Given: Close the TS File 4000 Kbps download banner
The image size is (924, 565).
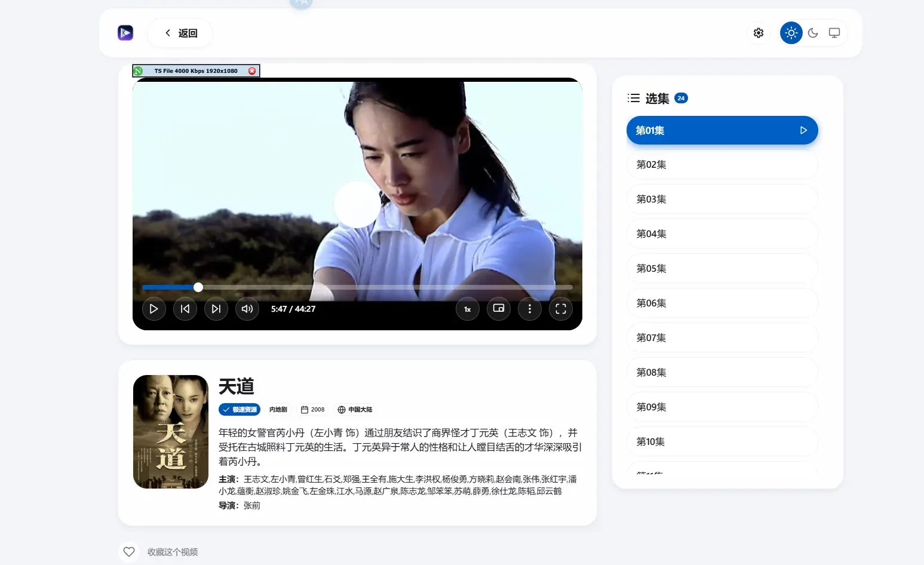Looking at the screenshot, I should tap(252, 70).
